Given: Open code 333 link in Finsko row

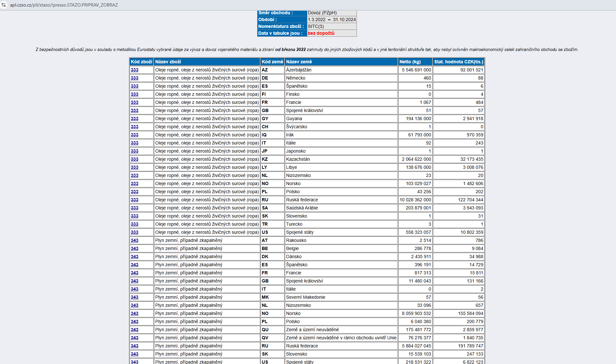Looking at the screenshot, I should tap(134, 94).
